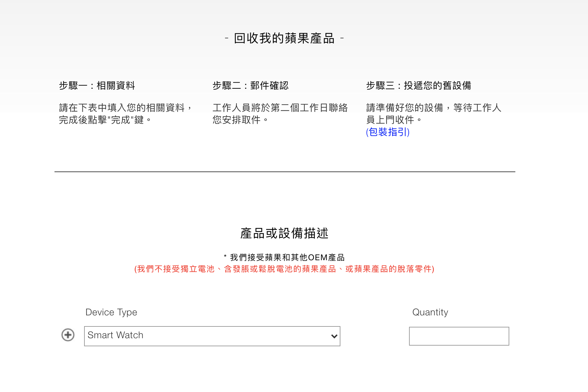This screenshot has height=392, width=588.
Task: Click the 步驟三：投遞您的舊設備 heading
Action: tap(418, 85)
